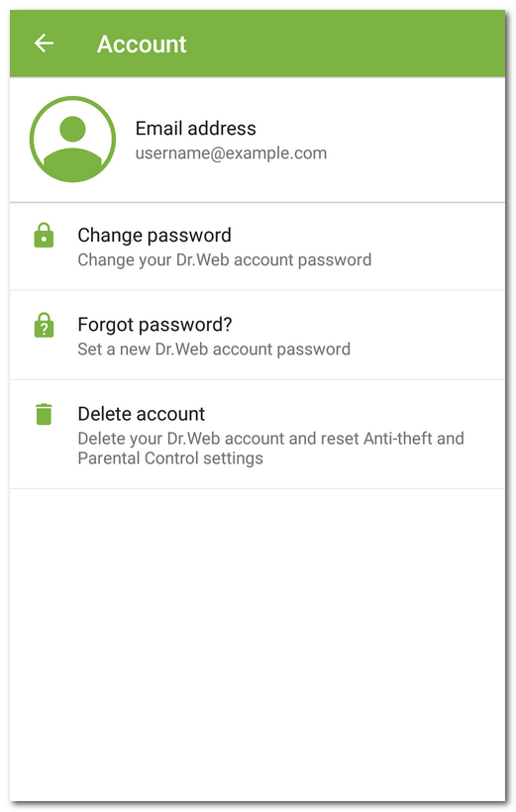Click the head circle inside avatar
The height and width of the screenshot is (812, 516).
click(72, 129)
